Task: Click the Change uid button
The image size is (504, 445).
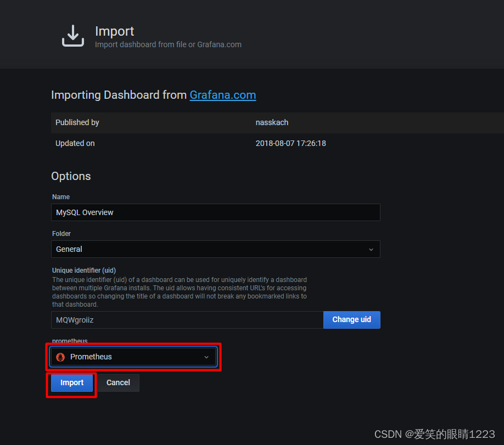Action: click(351, 320)
